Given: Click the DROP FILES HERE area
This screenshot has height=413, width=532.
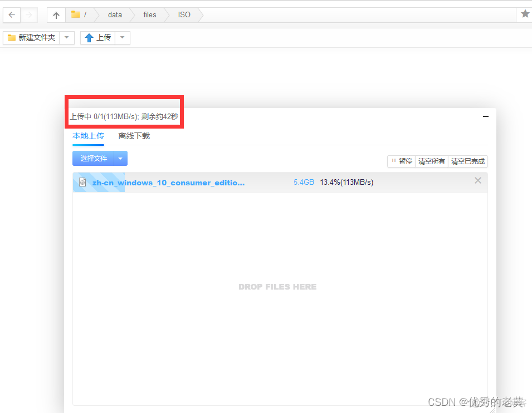Looking at the screenshot, I should tap(277, 287).
